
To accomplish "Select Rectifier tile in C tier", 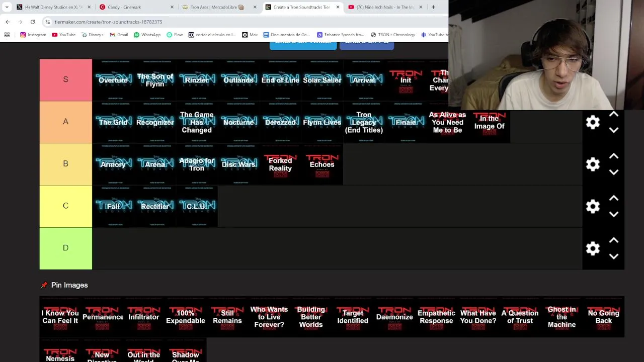I will 155,206.
